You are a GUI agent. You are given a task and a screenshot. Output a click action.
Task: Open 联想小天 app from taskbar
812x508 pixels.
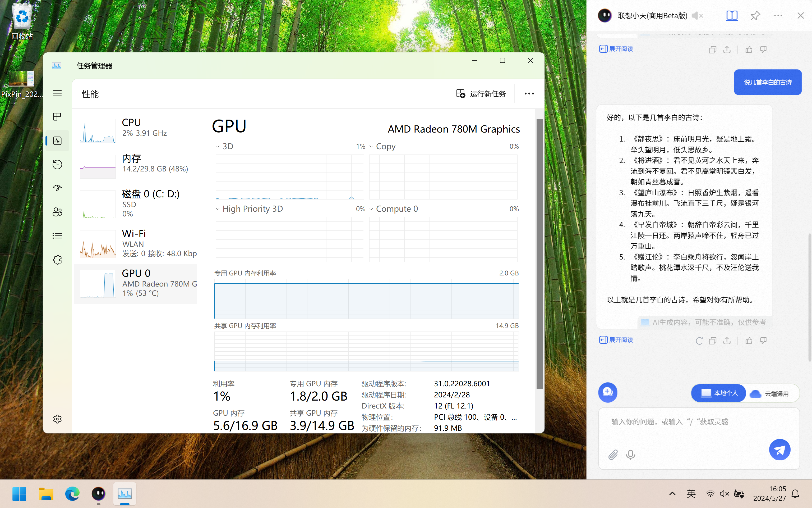pos(98,494)
